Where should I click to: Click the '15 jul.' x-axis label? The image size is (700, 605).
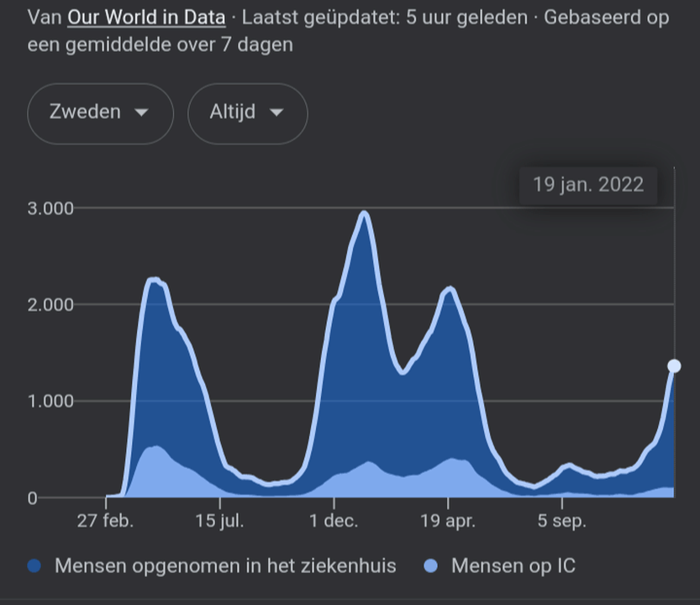click(x=220, y=522)
